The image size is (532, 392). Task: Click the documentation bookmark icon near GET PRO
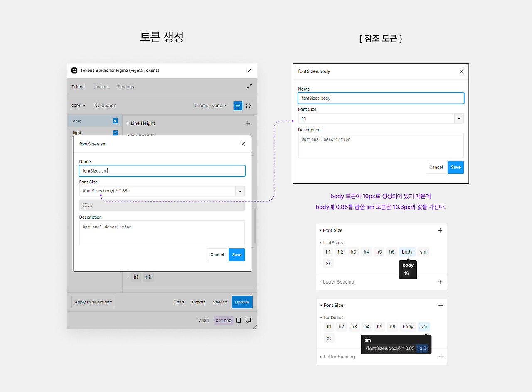[238, 320]
